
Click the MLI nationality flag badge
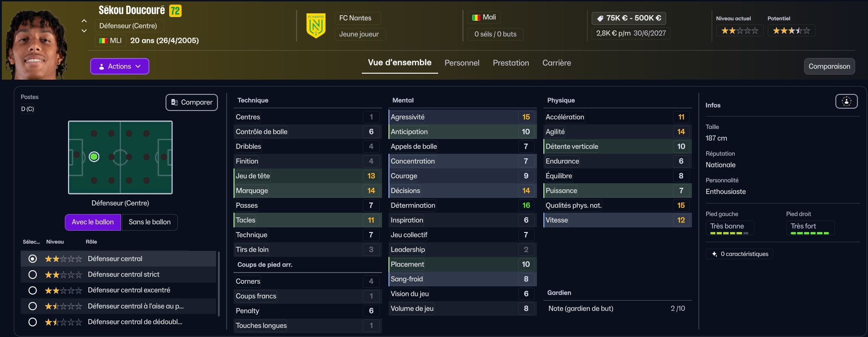click(103, 41)
